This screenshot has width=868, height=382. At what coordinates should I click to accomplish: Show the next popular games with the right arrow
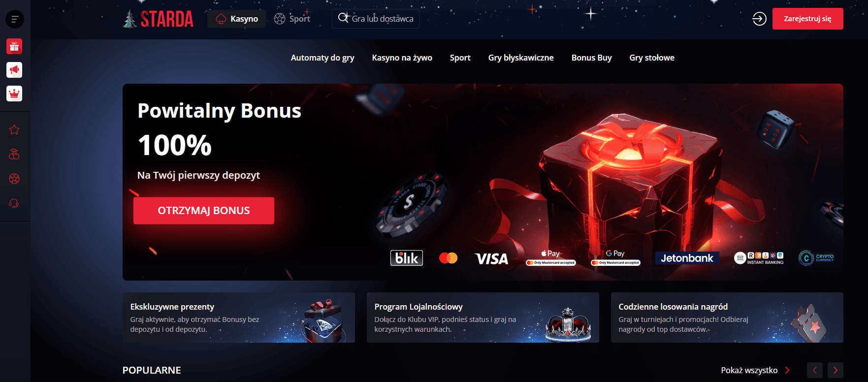tap(836, 370)
